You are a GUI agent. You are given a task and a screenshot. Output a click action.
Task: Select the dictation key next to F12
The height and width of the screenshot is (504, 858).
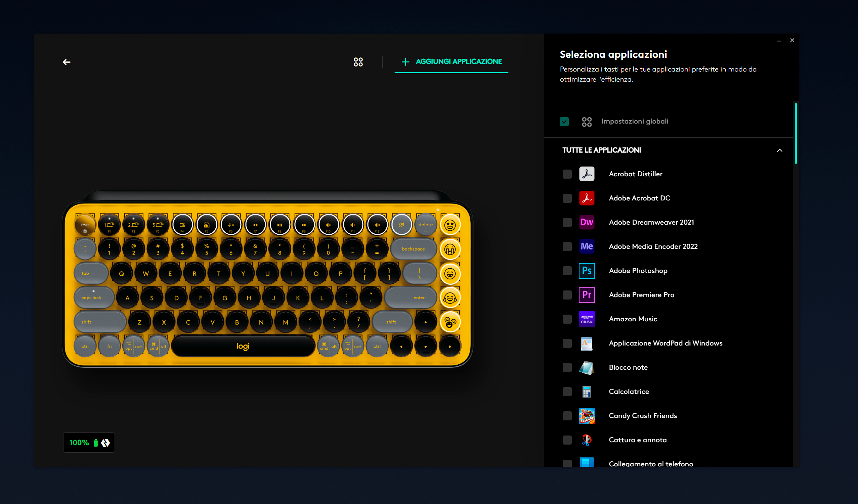tap(401, 225)
